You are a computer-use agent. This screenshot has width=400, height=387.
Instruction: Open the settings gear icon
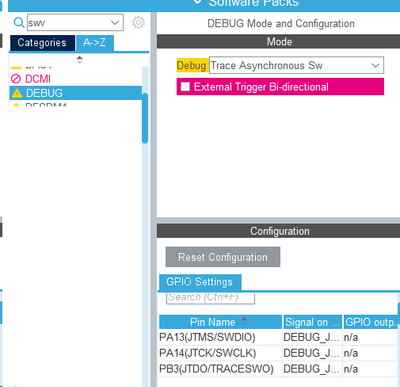[x=138, y=23]
